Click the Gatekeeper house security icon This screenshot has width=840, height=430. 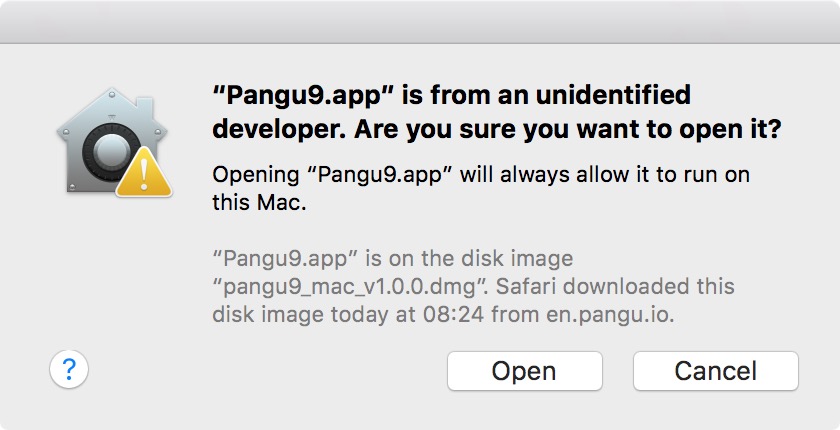pos(112,140)
